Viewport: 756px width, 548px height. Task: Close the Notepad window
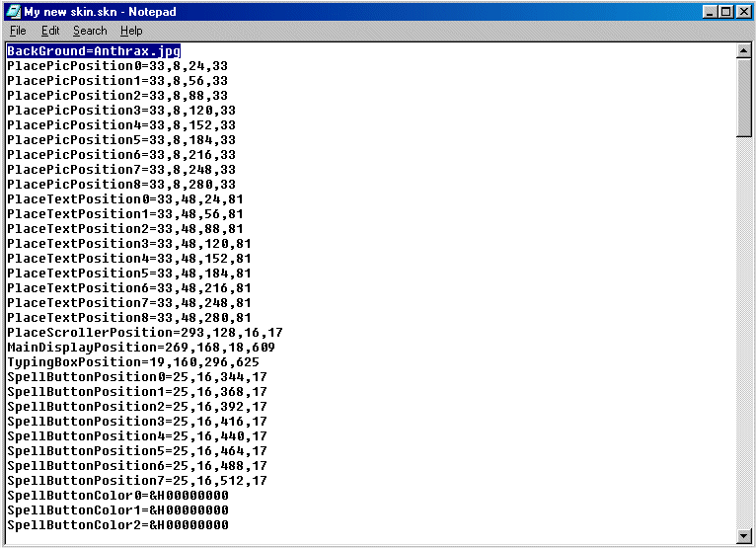click(x=743, y=11)
